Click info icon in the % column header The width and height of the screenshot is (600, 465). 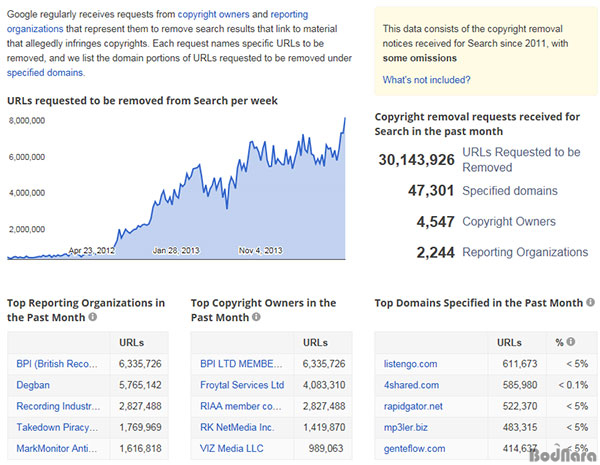(x=571, y=341)
